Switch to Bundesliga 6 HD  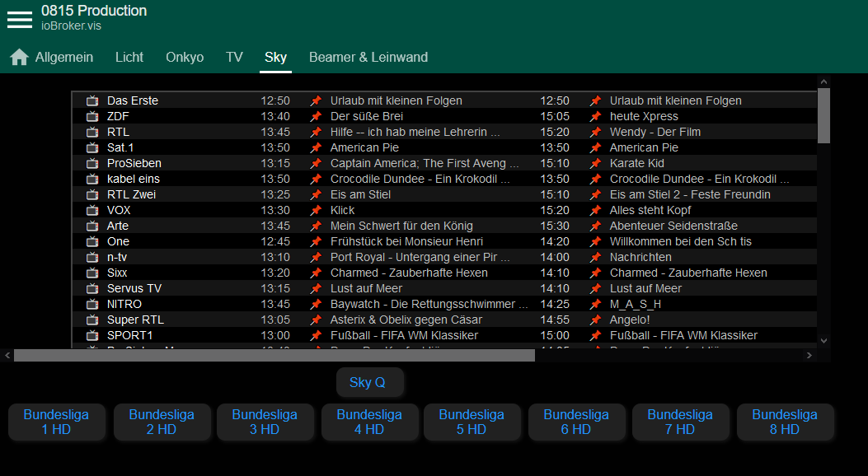576,422
